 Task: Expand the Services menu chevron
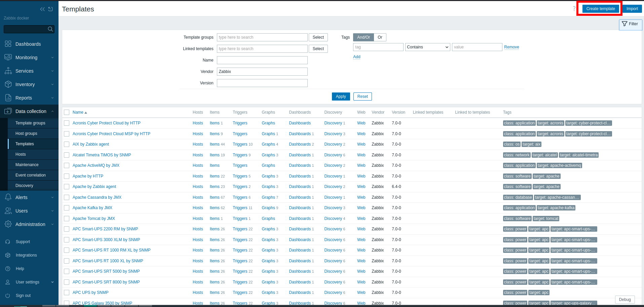tap(52, 71)
